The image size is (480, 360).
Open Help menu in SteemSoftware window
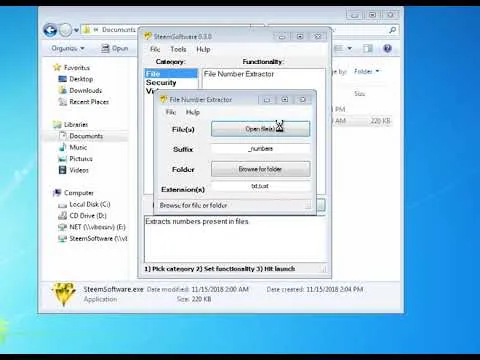(x=203, y=49)
